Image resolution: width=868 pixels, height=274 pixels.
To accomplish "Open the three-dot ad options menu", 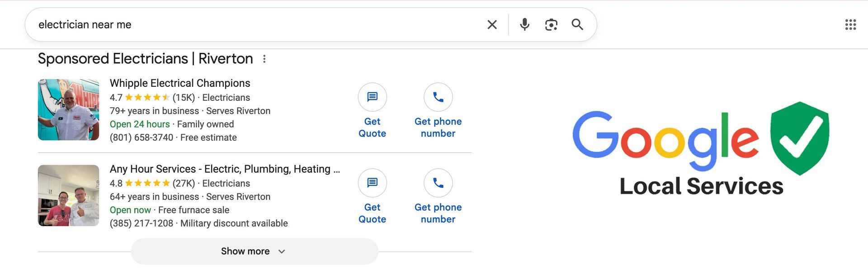I will tap(265, 59).
